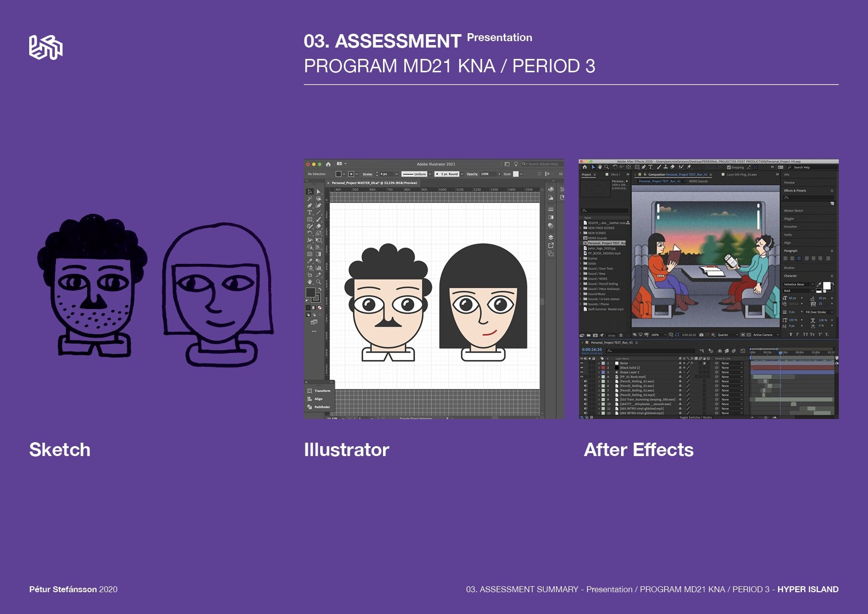Viewport: 868px width, 614px height.
Task: Choose the Hand tool in After Effects
Action: 600,167
